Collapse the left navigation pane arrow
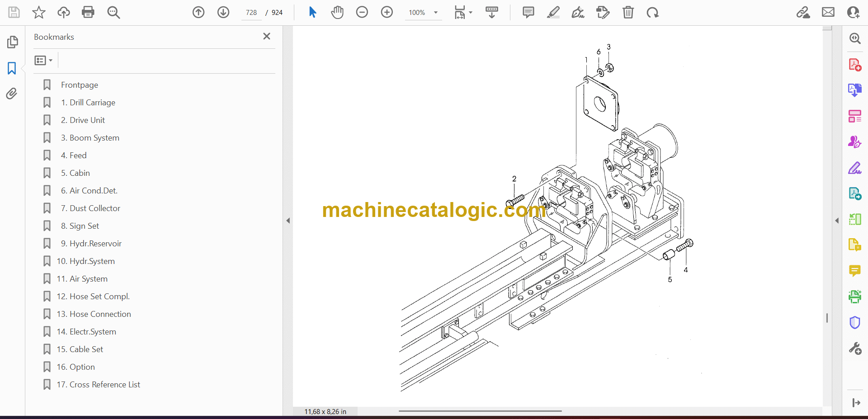This screenshot has height=419, width=868. [288, 221]
